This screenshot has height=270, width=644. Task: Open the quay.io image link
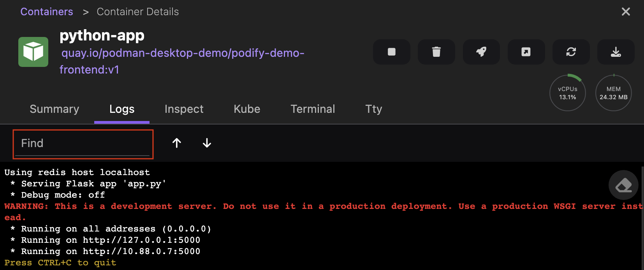pos(182,53)
